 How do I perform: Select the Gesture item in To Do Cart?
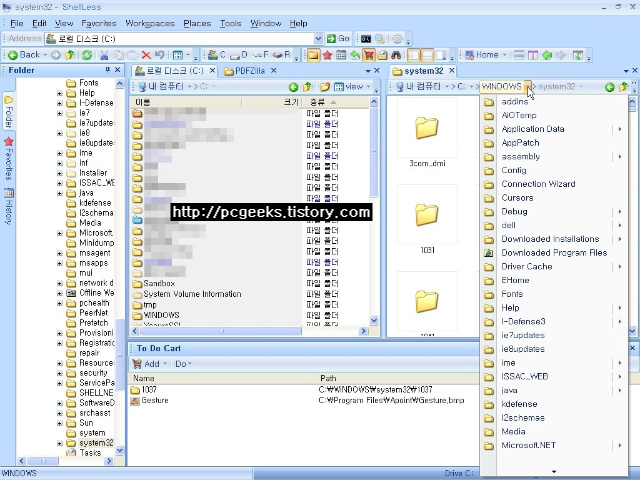(154, 400)
